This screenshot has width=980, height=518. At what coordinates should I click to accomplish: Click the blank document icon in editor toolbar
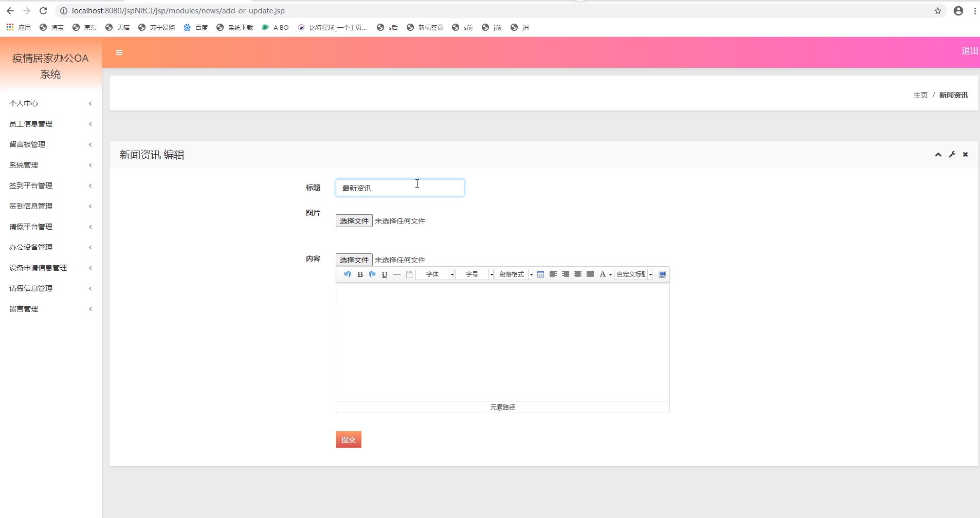(409, 274)
